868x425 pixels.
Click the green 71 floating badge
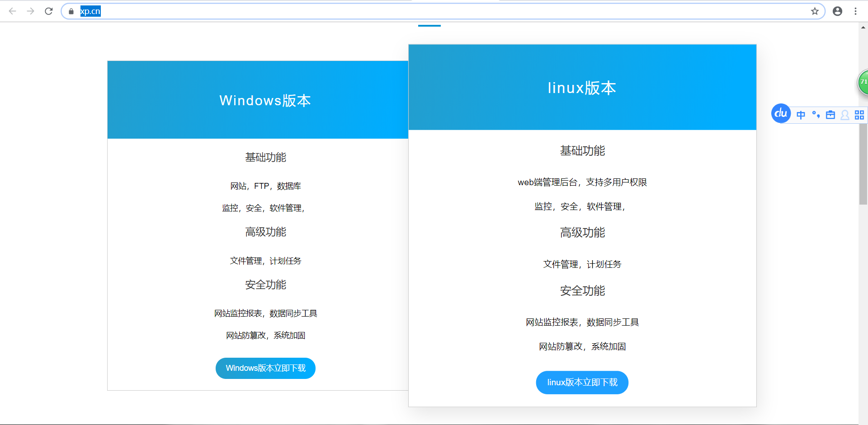[x=863, y=82]
